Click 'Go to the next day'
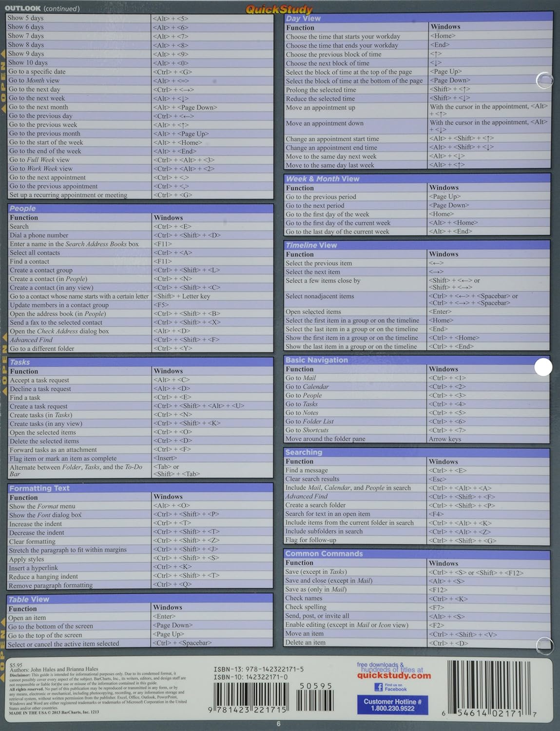Viewport: 560px width, 731px height. coord(35,89)
